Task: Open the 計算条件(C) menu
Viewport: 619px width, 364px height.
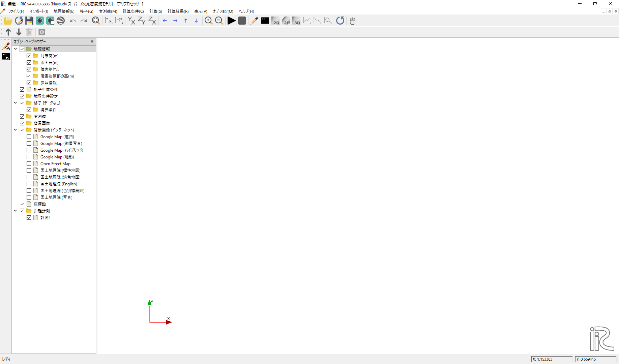Action: point(133,11)
